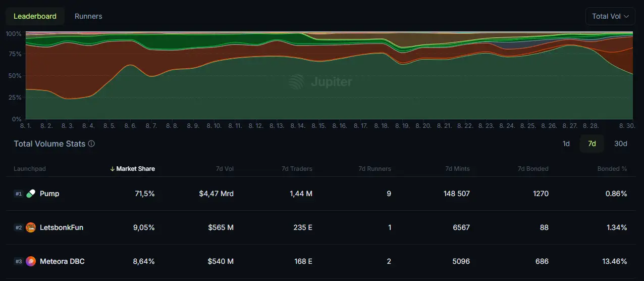Click the 50% label on chart y-axis
This screenshot has width=644, height=281.
(x=15, y=76)
